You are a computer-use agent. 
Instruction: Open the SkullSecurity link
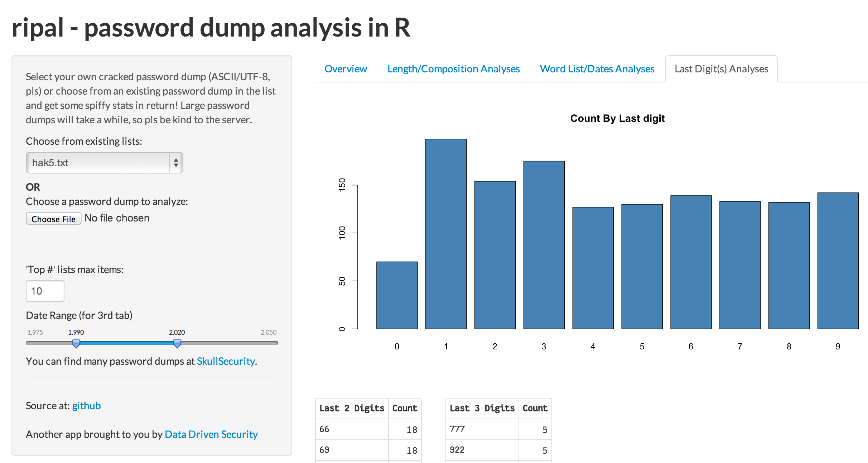pyautogui.click(x=226, y=361)
